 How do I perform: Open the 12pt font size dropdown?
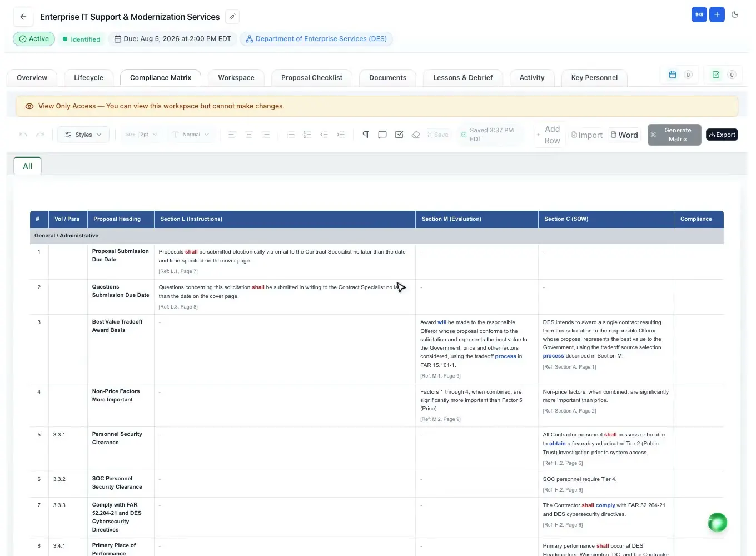tap(142, 135)
